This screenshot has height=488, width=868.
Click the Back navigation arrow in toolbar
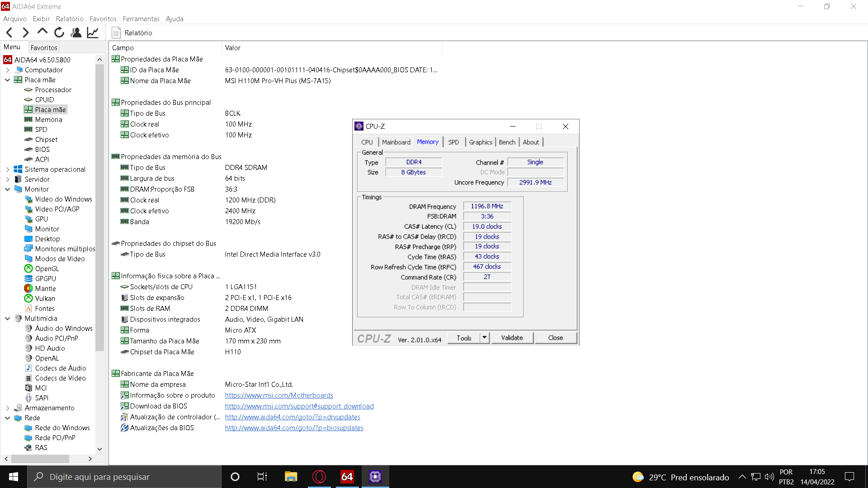9,33
